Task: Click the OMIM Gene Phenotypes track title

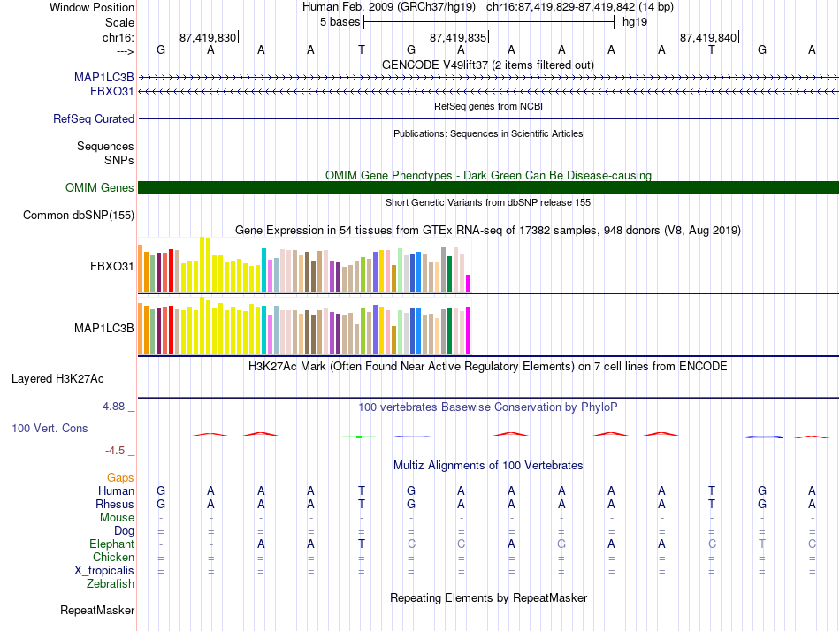Action: 489,175
